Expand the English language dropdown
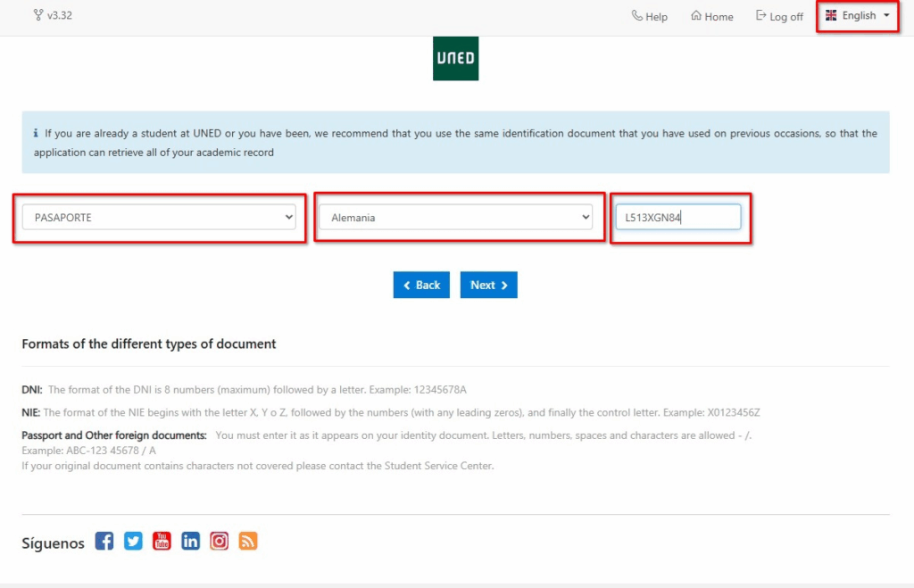Image resolution: width=914 pixels, height=588 pixels. [x=858, y=16]
